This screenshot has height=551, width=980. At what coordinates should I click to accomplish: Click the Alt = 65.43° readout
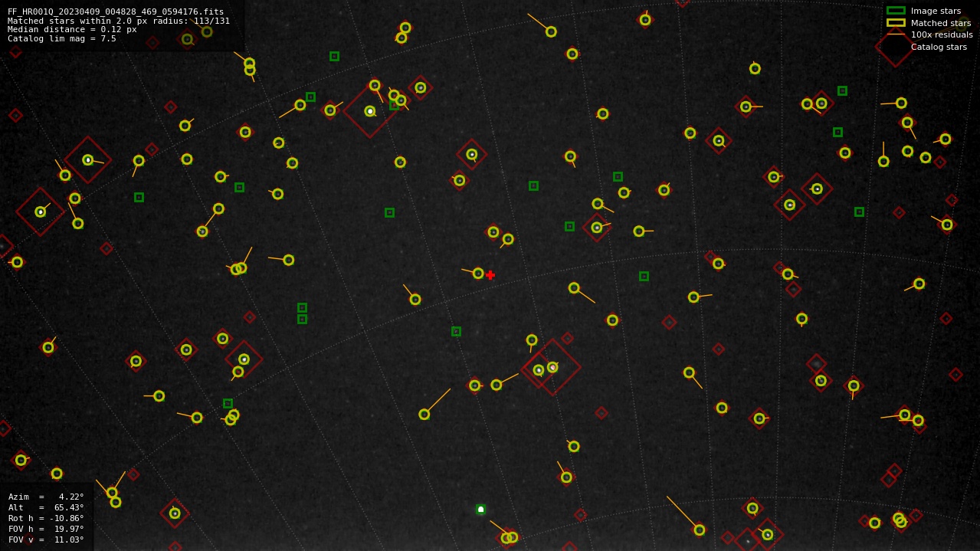46,507
